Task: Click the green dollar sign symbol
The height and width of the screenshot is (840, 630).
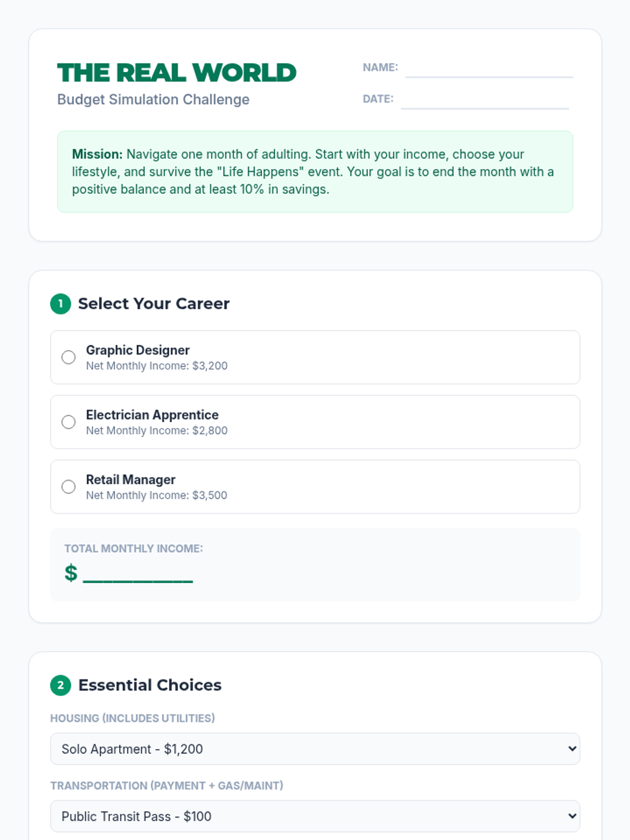Action: click(x=71, y=573)
